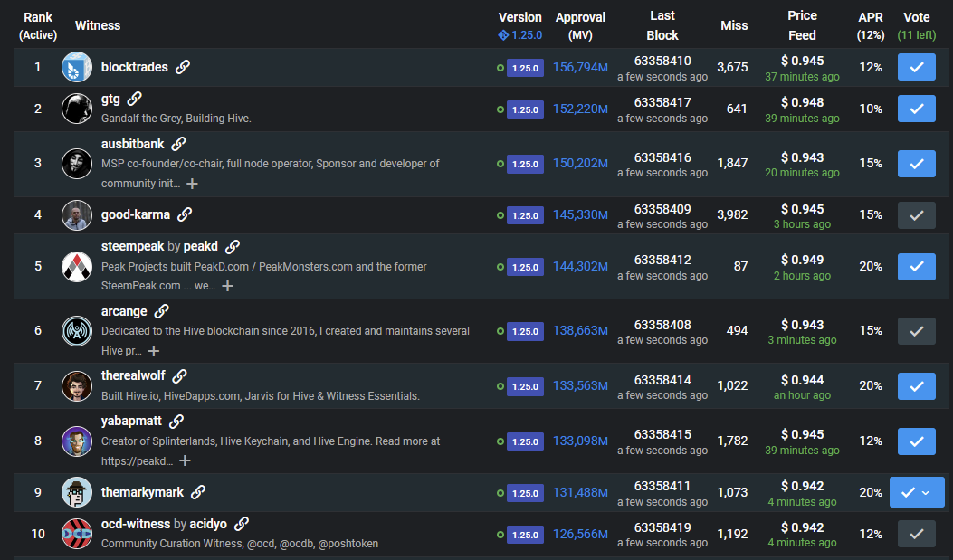This screenshot has width=953, height=560.
Task: Click the Price Feed column header
Action: [x=802, y=25]
